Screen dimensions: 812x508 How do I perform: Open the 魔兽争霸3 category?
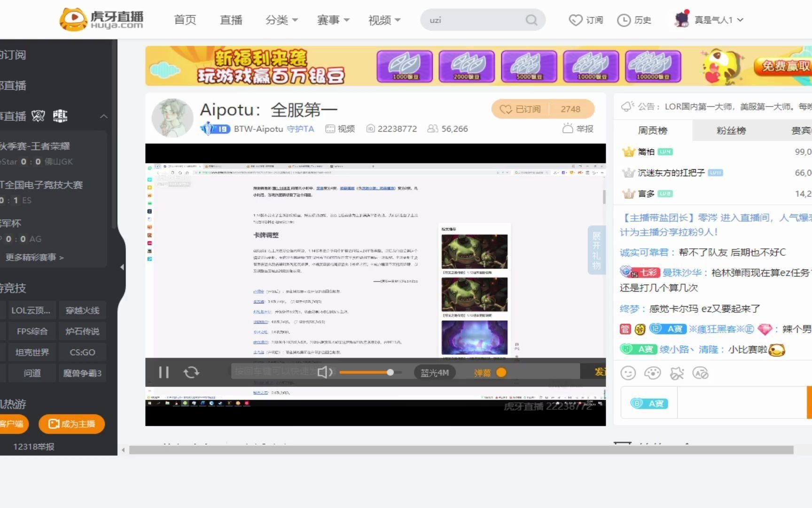82,373
